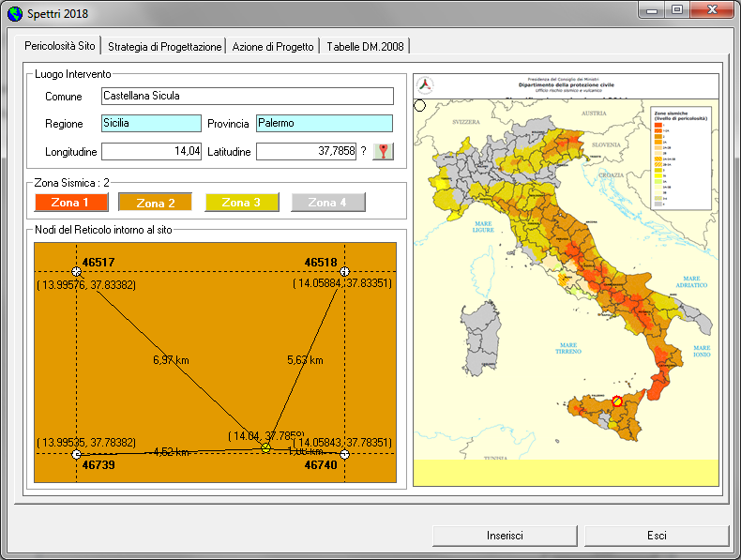741x560 pixels.
Task: Click the seismic zones legend on map
Action: coord(681,159)
